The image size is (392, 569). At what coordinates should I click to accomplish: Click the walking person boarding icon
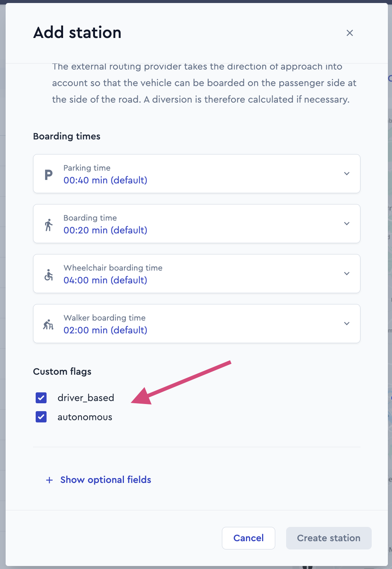pos(48,225)
